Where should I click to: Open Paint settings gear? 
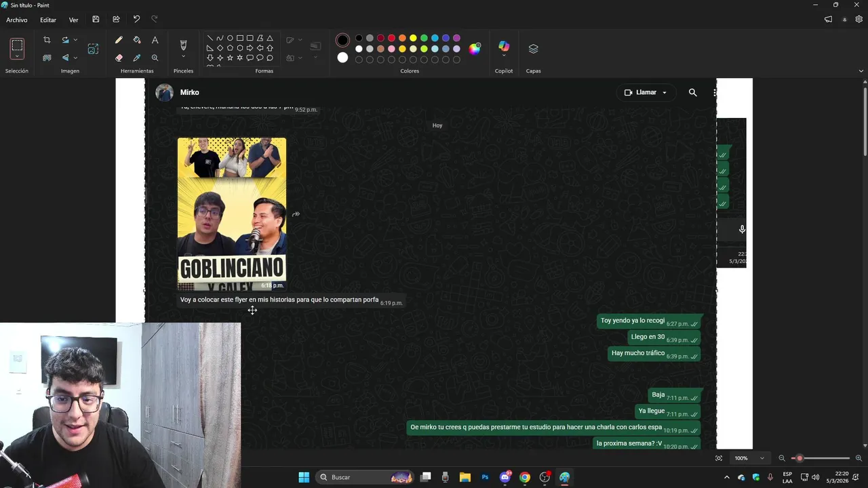859,20
